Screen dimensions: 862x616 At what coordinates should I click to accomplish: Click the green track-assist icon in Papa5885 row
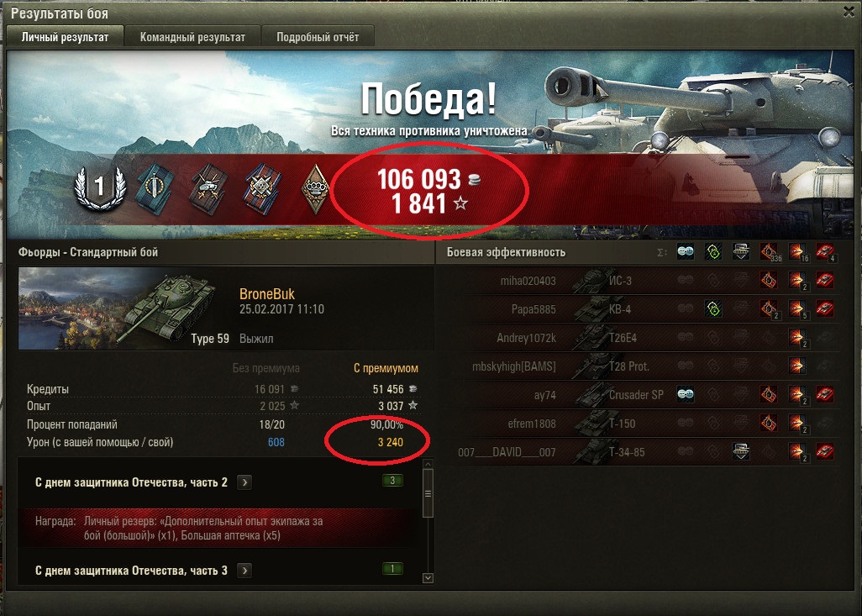click(713, 309)
